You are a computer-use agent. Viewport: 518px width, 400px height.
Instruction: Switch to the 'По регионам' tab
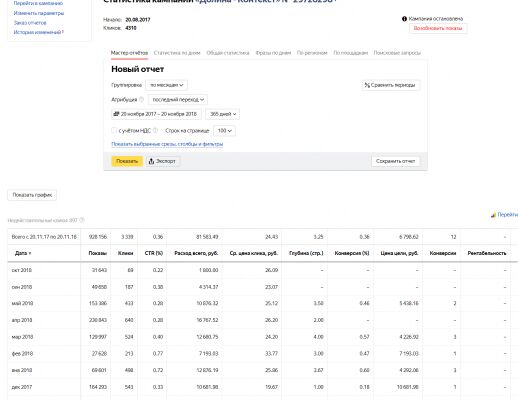[x=312, y=53]
